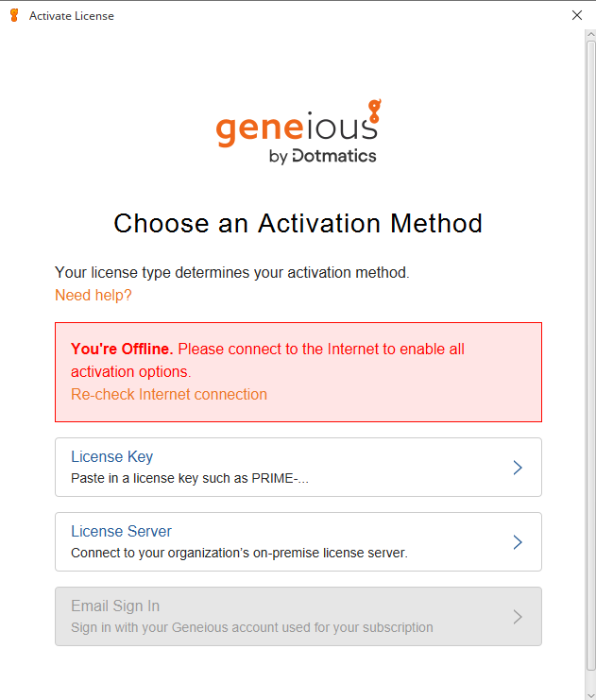The height and width of the screenshot is (700, 596).
Task: Click the License Key arrow chevron
Action: coord(517,468)
